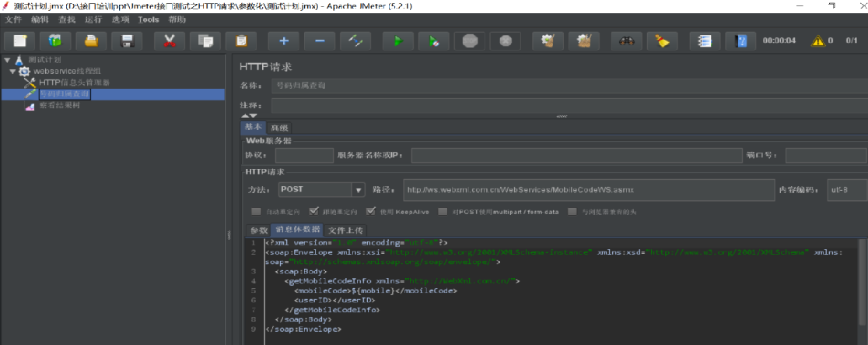The height and width of the screenshot is (345, 868).
Task: Click the Toggle enable/disable icon
Action: tap(355, 41)
